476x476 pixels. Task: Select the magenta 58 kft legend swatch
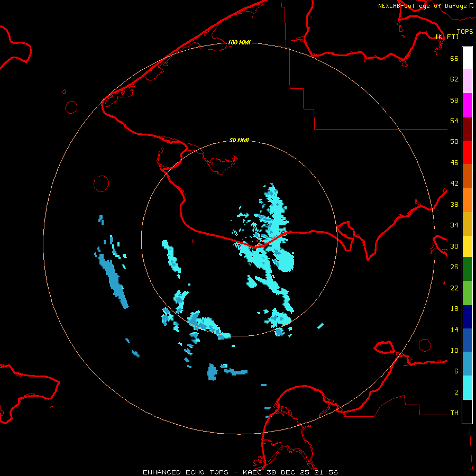pyautogui.click(x=467, y=105)
